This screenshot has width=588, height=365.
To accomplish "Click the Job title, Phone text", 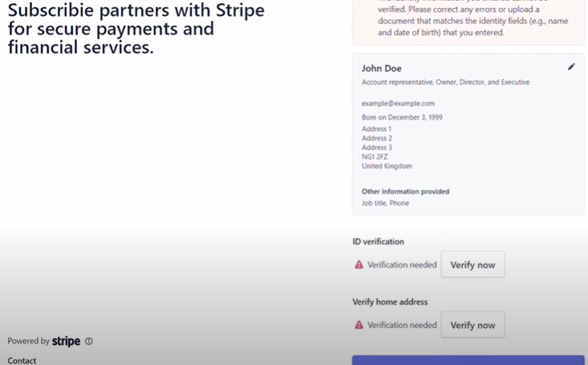I will click(385, 203).
